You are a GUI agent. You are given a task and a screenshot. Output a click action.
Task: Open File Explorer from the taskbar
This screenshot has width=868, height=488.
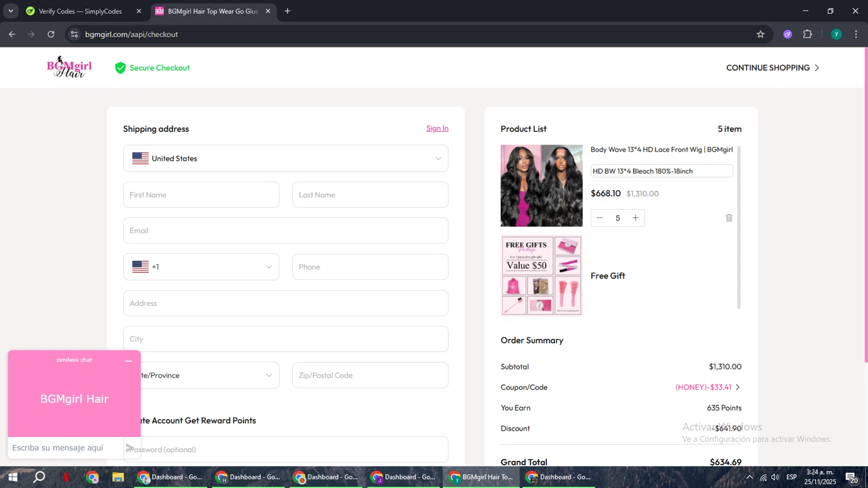[118, 477]
